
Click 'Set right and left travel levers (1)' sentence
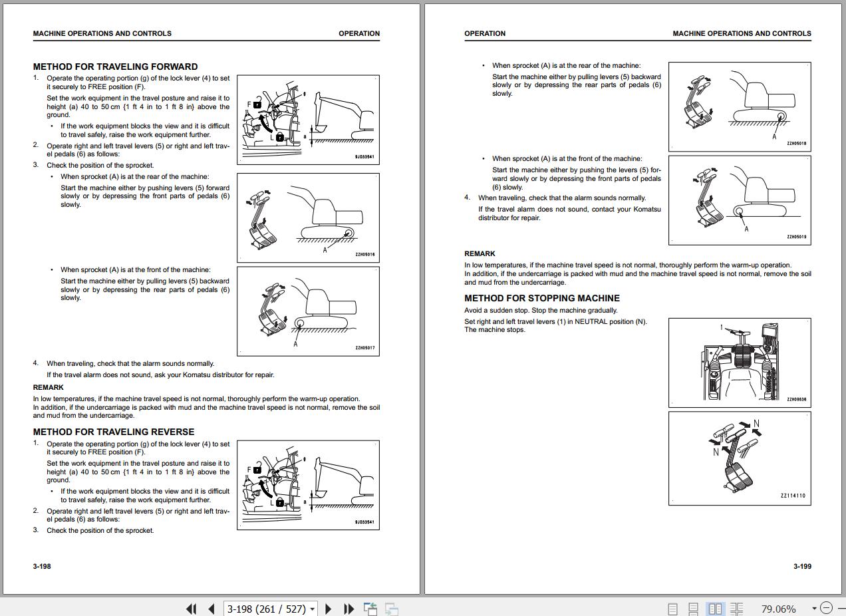555,321
